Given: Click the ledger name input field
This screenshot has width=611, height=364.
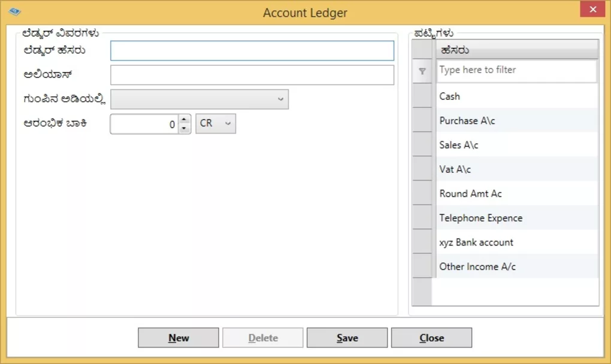Looking at the screenshot, I should pos(252,51).
